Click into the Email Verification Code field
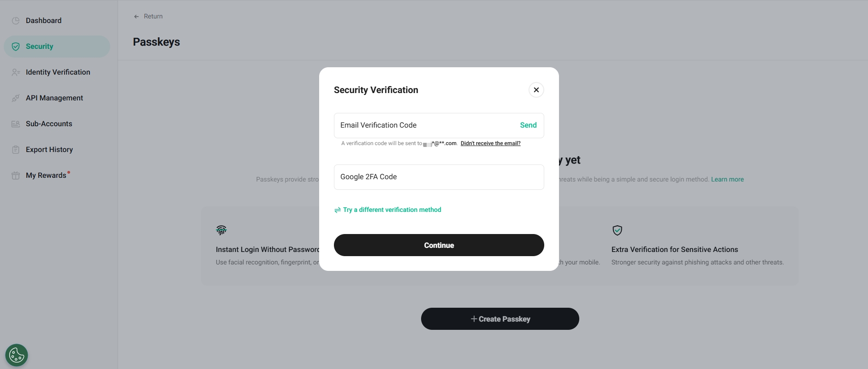 (x=424, y=125)
